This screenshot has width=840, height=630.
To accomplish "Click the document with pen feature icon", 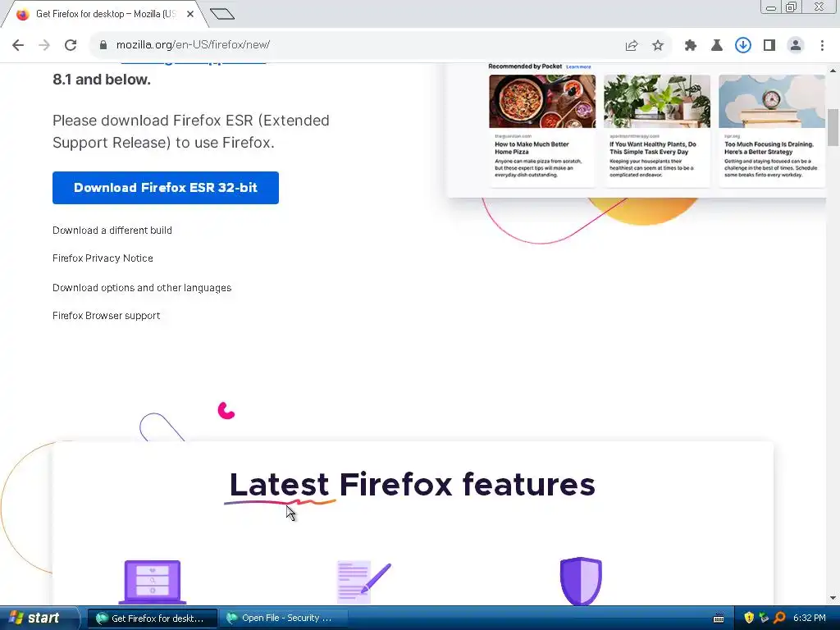I will [363, 582].
